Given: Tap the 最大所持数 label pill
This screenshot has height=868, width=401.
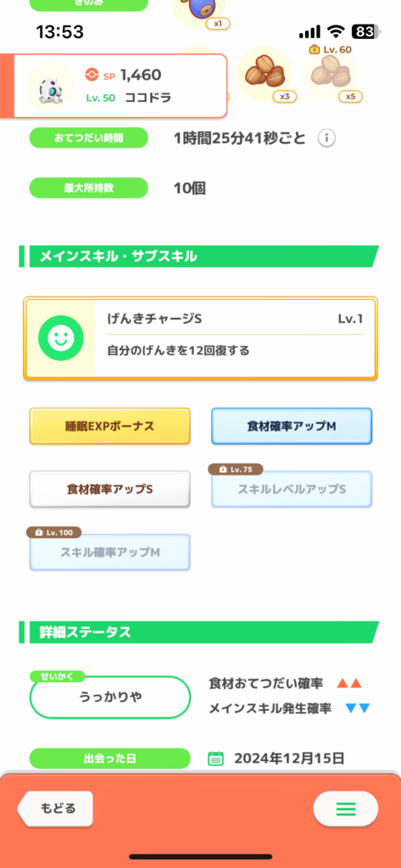Looking at the screenshot, I should click(x=89, y=187).
